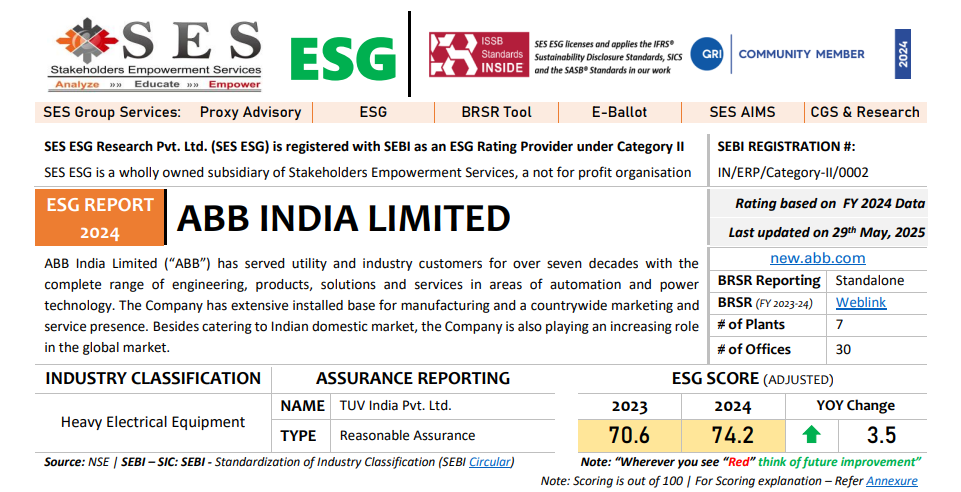The height and width of the screenshot is (492, 961).
Task: Click the ISSB Standards Inside badge
Action: click(x=479, y=55)
